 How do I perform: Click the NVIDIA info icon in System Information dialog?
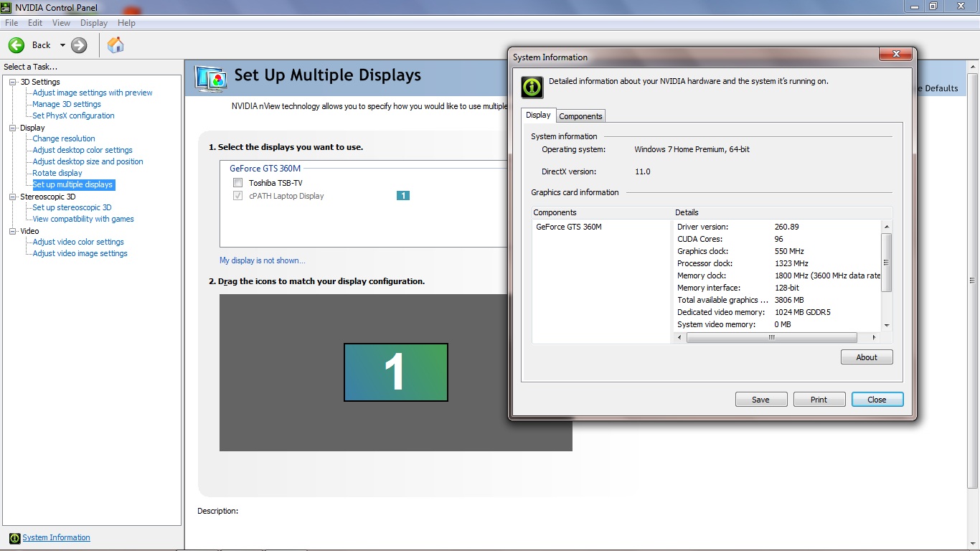(x=532, y=87)
